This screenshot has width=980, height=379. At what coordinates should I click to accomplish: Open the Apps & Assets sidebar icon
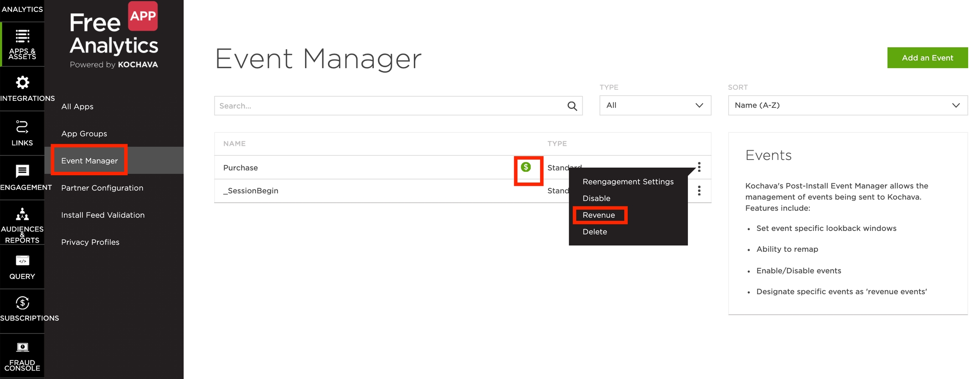(22, 37)
